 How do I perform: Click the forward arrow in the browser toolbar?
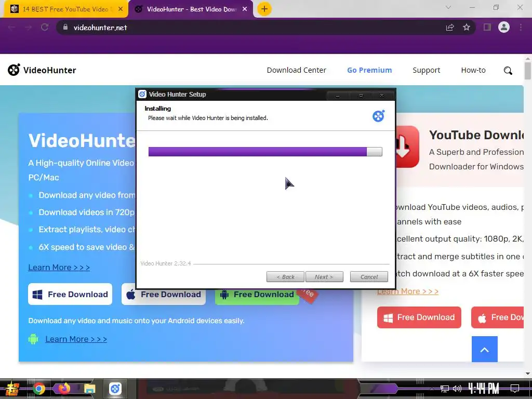click(x=28, y=28)
